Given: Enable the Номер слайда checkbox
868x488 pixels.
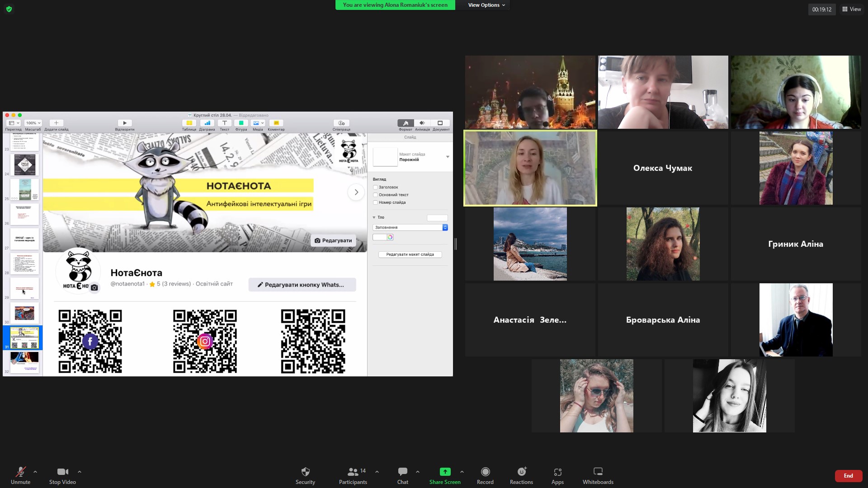Looking at the screenshot, I should tap(375, 202).
